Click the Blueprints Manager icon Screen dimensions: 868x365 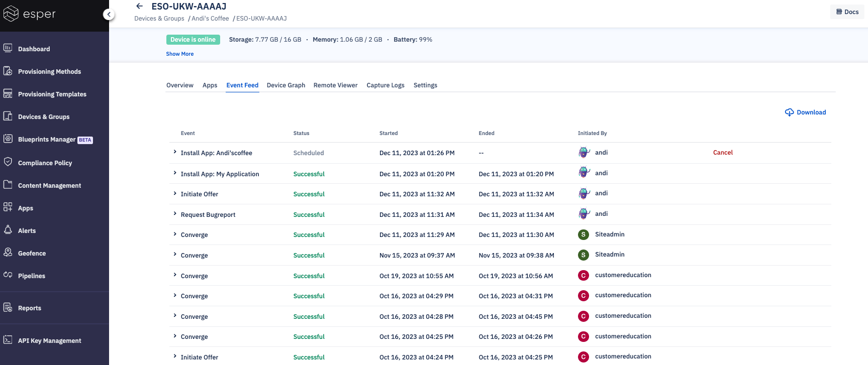[8, 139]
